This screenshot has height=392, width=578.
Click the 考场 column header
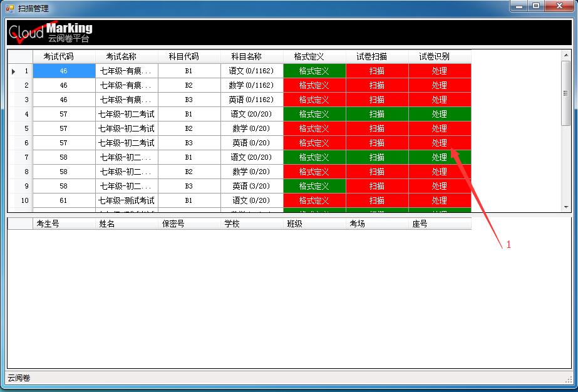[x=378, y=224]
